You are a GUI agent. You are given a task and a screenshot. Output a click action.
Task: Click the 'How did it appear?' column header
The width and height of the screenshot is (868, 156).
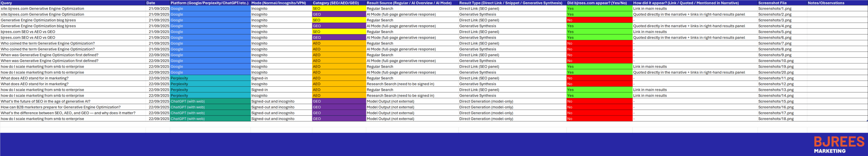pyautogui.click(x=694, y=3)
